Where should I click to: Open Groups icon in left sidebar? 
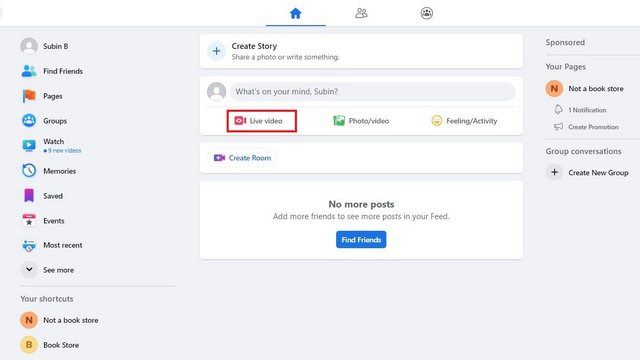(x=29, y=121)
